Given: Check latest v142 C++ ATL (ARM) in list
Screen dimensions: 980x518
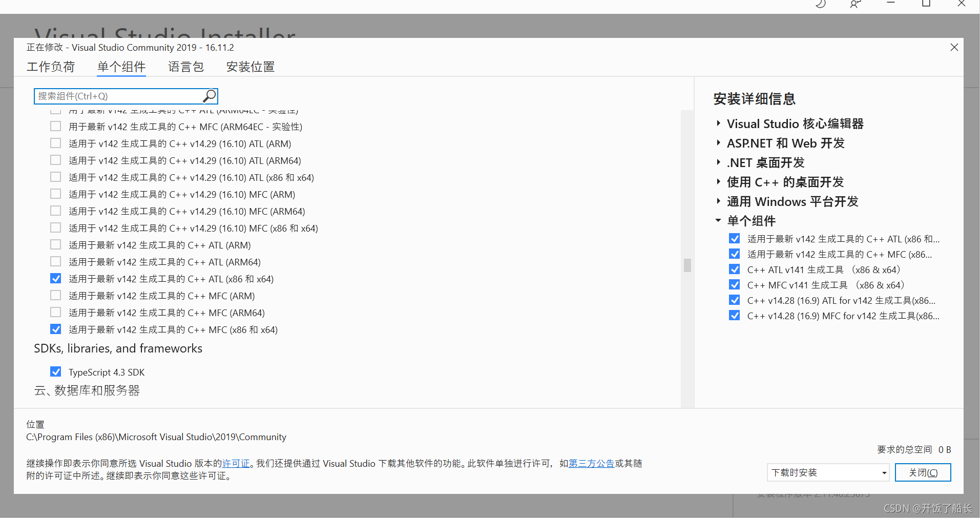Looking at the screenshot, I should click(x=55, y=244).
